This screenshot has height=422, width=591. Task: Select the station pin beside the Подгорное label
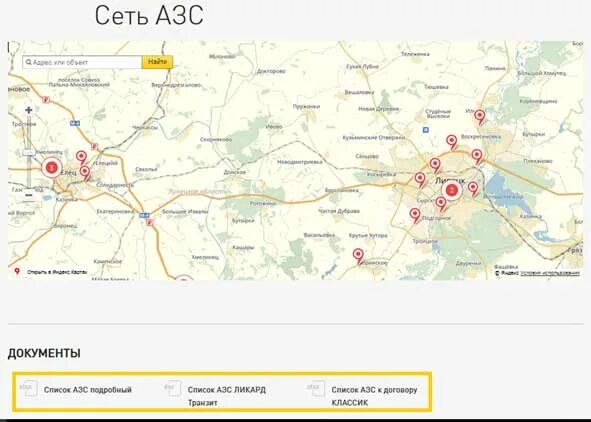[x=415, y=216]
